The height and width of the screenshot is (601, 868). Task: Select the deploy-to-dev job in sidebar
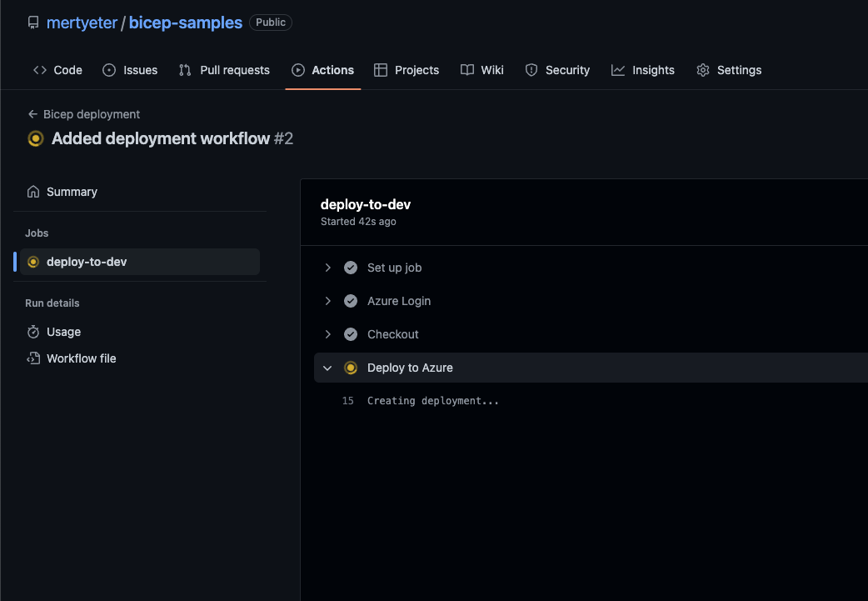pos(139,262)
